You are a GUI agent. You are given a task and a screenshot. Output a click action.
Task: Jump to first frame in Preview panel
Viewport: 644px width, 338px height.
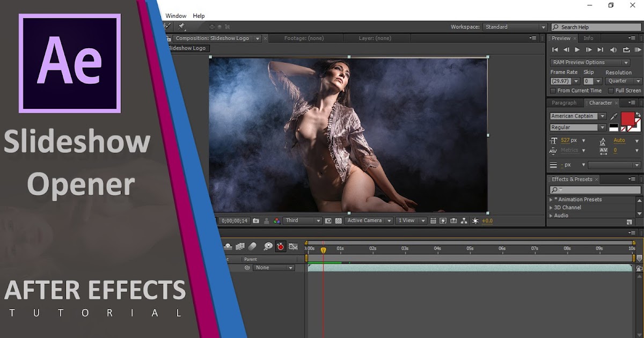coord(555,50)
